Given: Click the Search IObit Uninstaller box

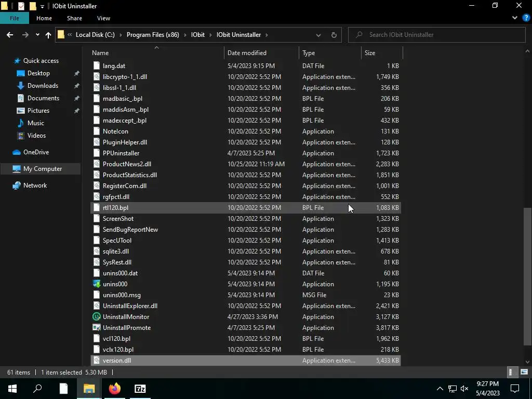Looking at the screenshot, I should coord(436,35).
